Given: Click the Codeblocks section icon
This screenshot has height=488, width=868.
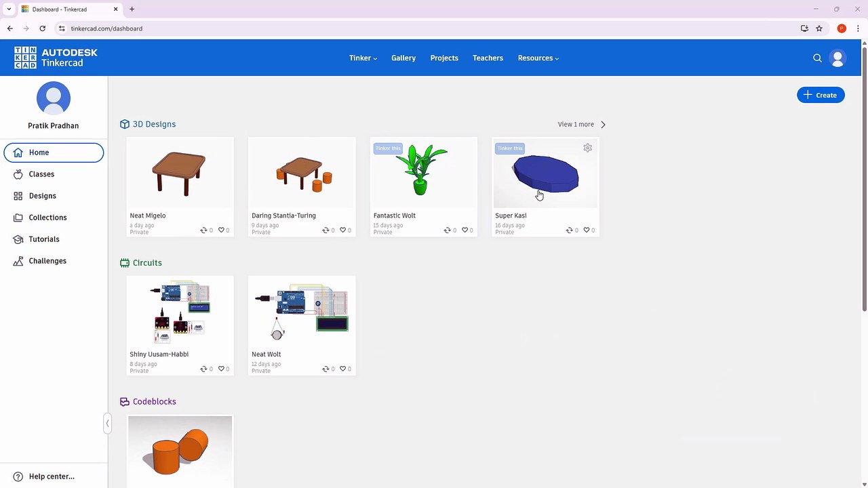Looking at the screenshot, I should [x=125, y=402].
